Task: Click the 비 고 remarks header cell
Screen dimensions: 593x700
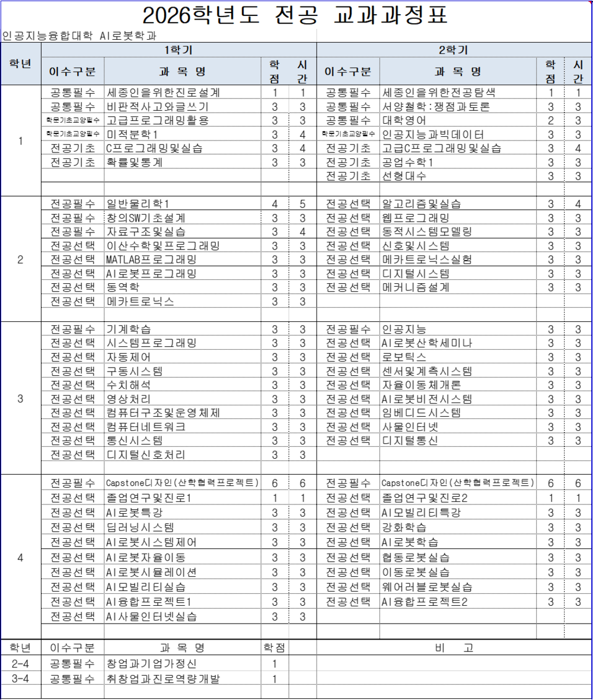Action: pyautogui.click(x=454, y=648)
